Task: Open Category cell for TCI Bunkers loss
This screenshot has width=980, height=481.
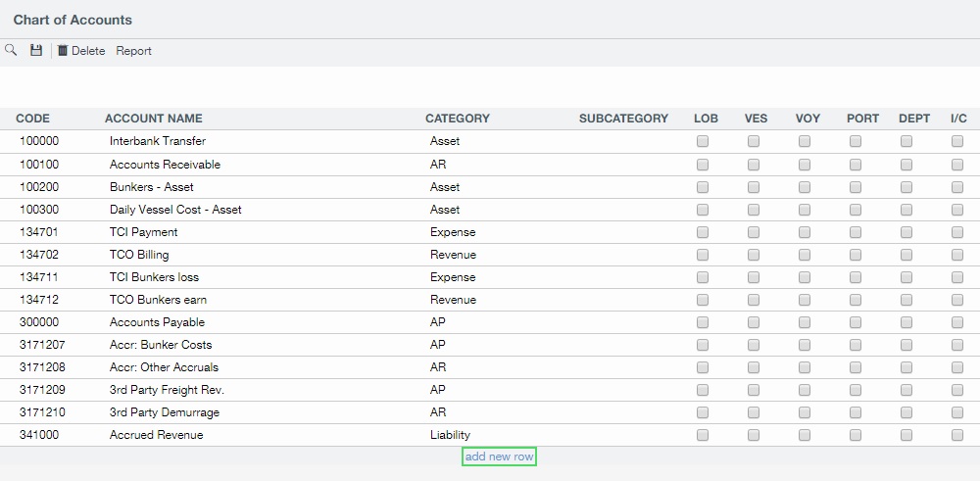Action: tap(452, 277)
